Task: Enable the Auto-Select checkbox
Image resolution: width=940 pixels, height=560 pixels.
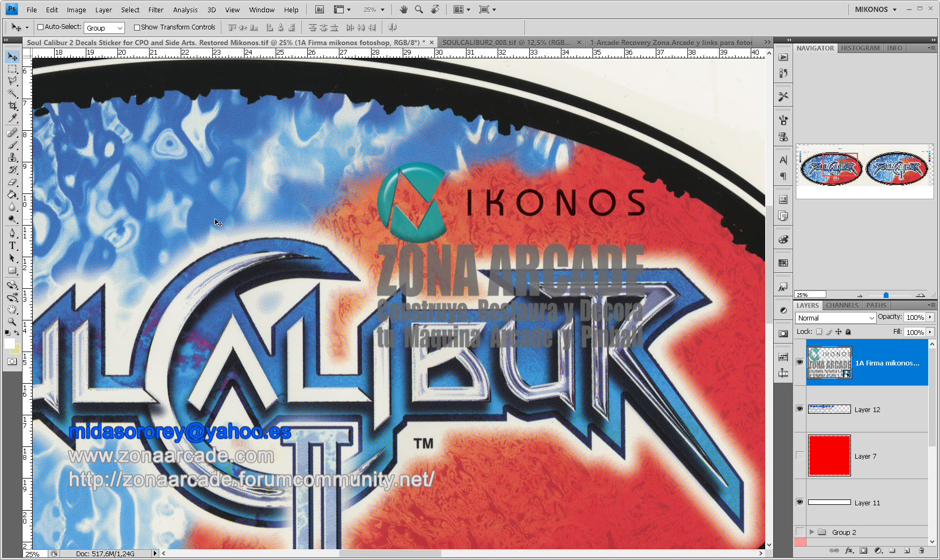Action: pyautogui.click(x=41, y=27)
